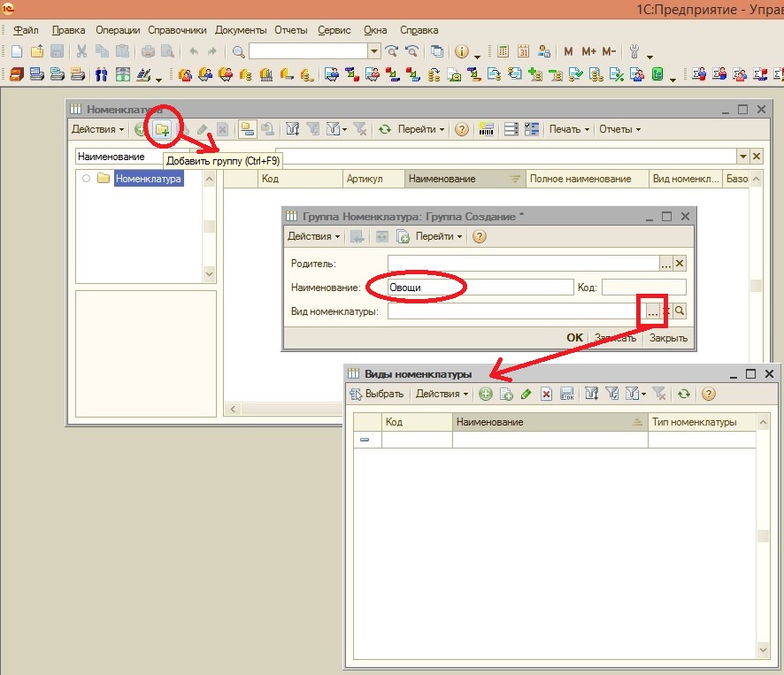Click the New document icon in main toolbar
This screenshot has width=784, height=675.
tap(17, 51)
